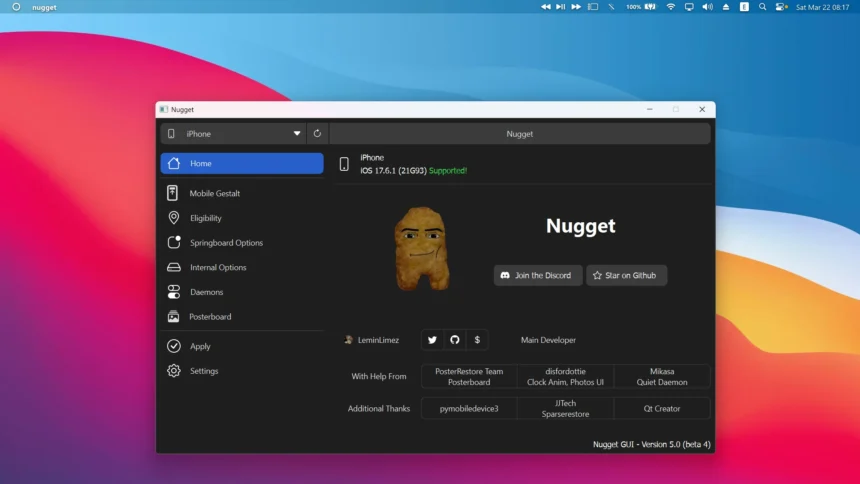Viewport: 860px width, 484px height.
Task: Click iOS 17.6.1 (21G93) version text
Action: click(x=393, y=171)
